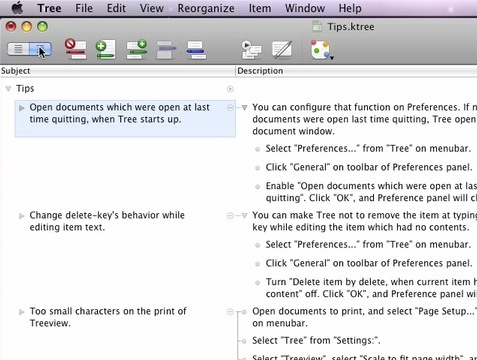
Task: Switch to tree view segment in toolbar
Action: [40, 49]
